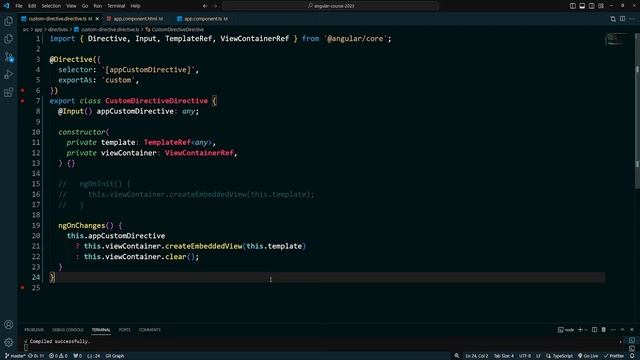Split the editor to the right

[x=622, y=19]
